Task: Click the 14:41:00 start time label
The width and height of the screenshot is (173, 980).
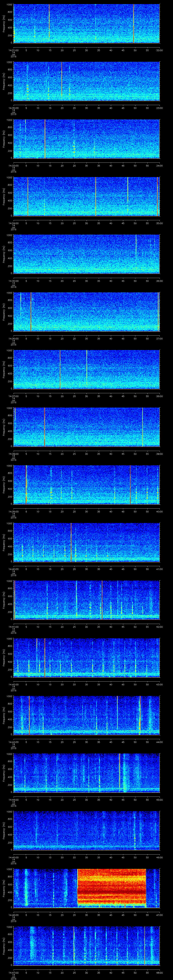Action: (14, 627)
